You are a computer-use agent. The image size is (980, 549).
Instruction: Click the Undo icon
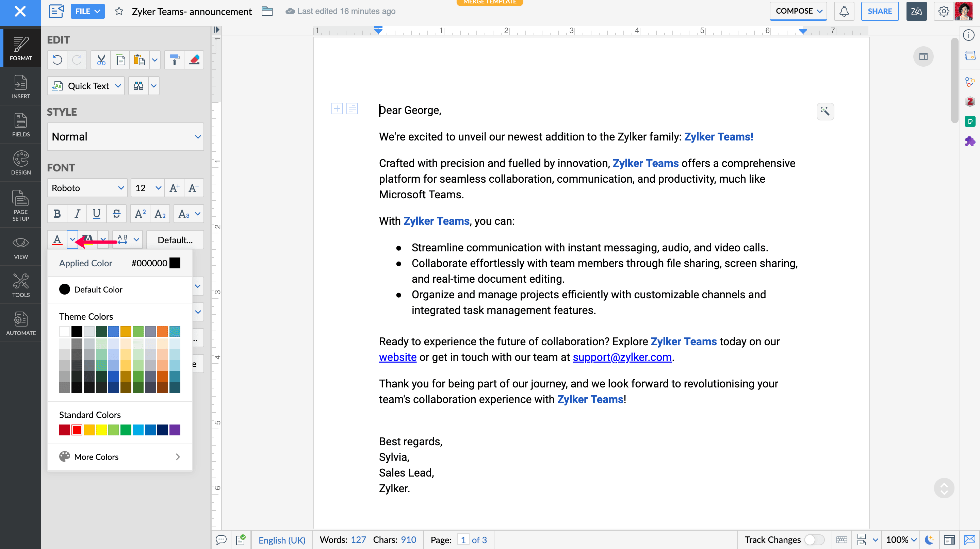[x=57, y=60]
